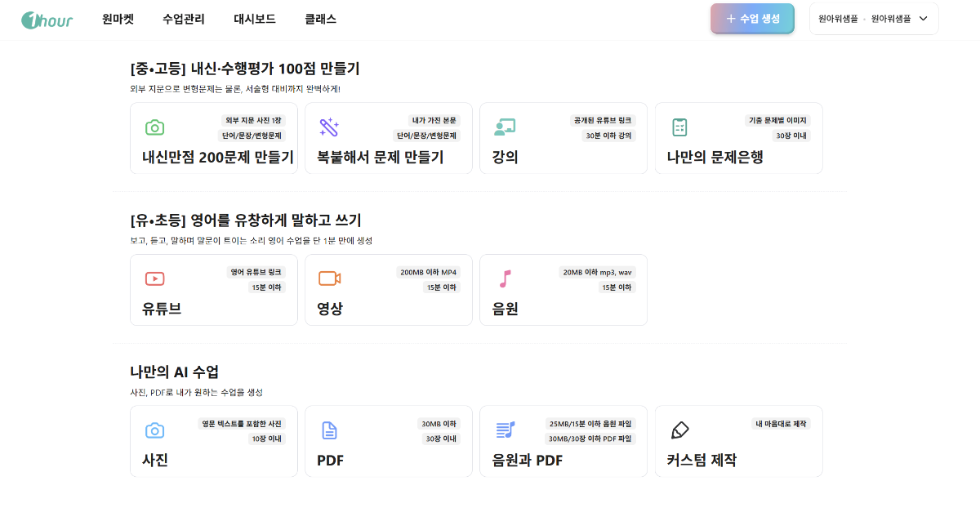The height and width of the screenshot is (521, 980).
Task: Select the pen icon on 커스텀 제작 card
Action: tap(679, 430)
